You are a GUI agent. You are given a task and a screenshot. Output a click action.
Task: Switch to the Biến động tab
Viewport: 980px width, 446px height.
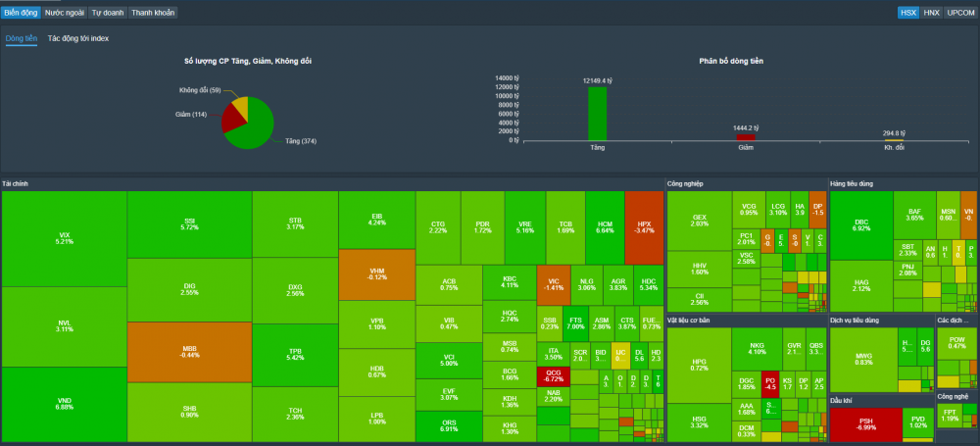pos(21,13)
